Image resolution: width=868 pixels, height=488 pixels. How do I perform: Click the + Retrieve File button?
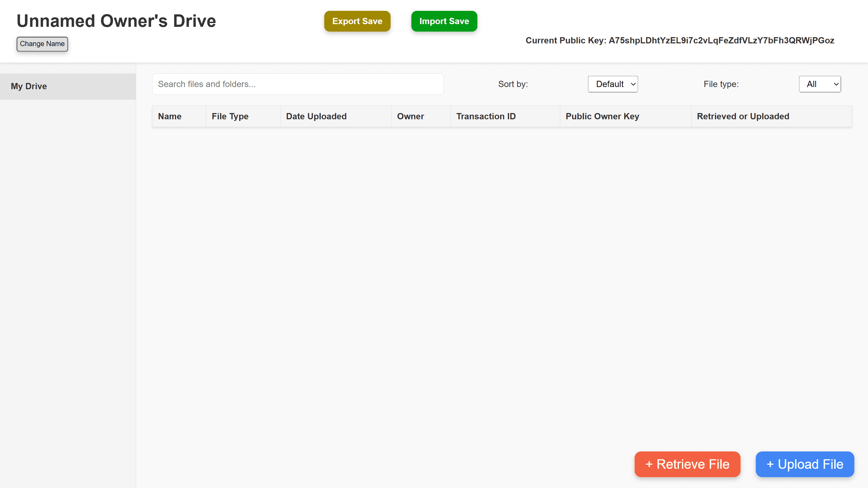(687, 464)
